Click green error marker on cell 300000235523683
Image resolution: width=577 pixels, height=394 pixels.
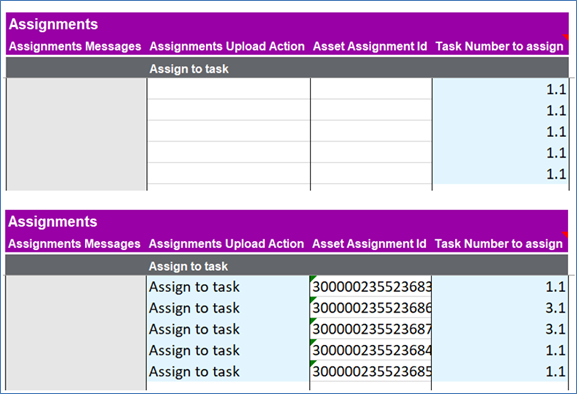(x=314, y=278)
